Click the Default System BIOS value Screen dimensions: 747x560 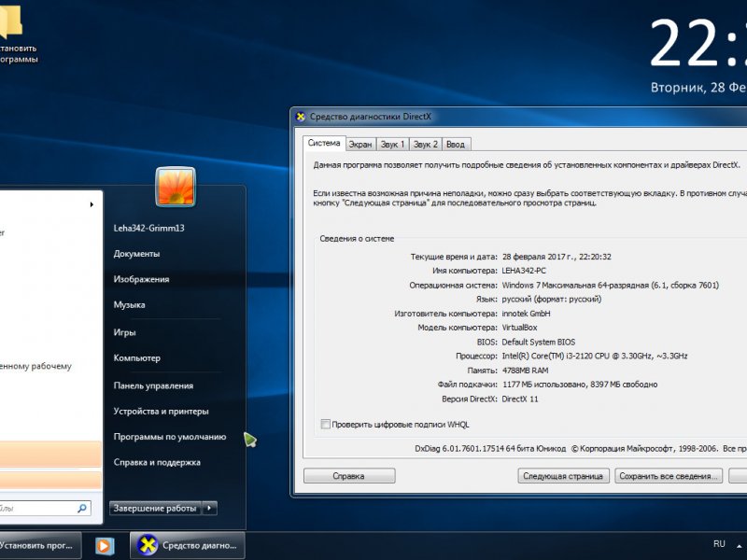pyautogui.click(x=539, y=342)
